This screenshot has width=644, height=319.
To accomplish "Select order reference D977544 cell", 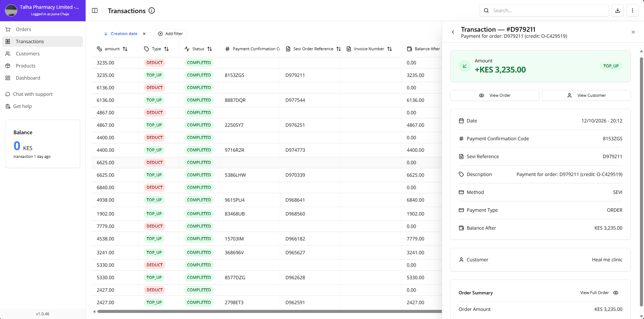I will pos(295,100).
